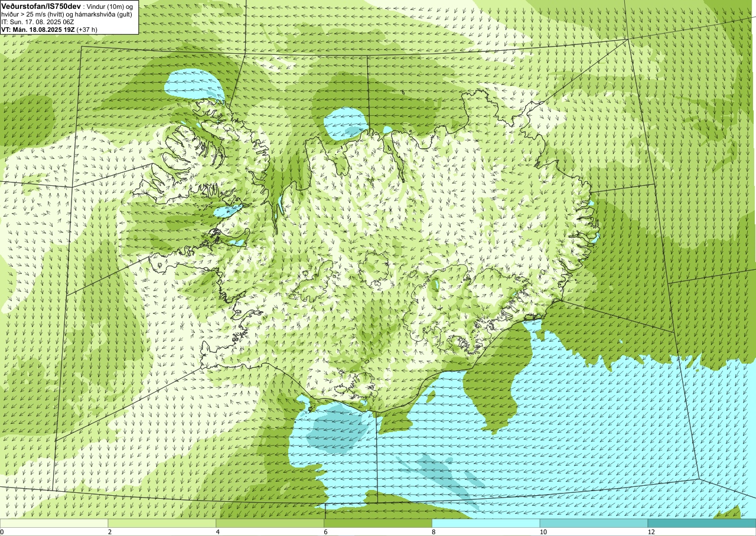756x536 pixels.
Task: Click the "8" scale label under legend
Action: 434,532
